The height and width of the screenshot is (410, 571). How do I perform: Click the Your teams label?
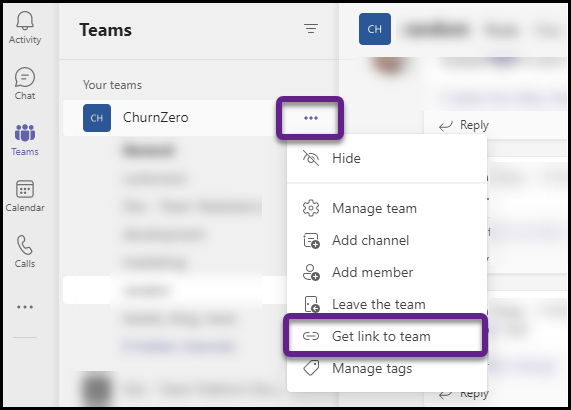click(x=112, y=85)
